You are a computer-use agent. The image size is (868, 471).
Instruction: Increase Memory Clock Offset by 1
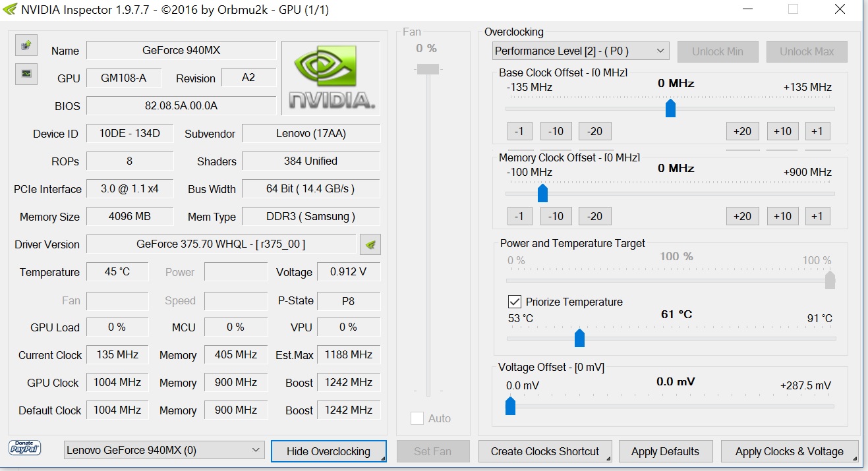[817, 216]
